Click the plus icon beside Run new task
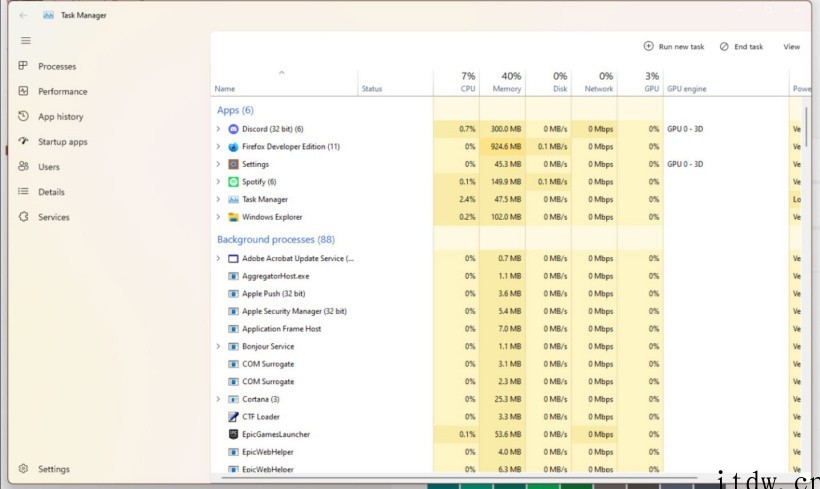This screenshot has width=820, height=489. [648, 46]
